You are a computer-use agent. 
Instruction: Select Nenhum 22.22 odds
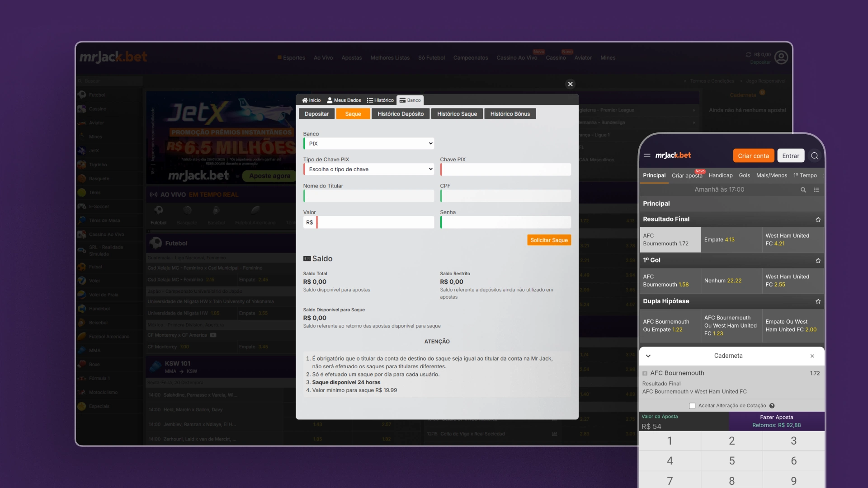click(x=731, y=281)
